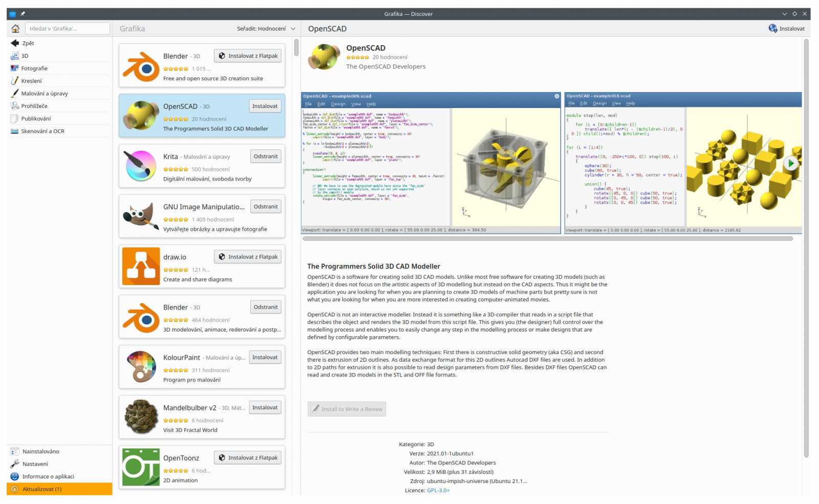
Task: Click the OpenToonz green icon
Action: click(141, 467)
